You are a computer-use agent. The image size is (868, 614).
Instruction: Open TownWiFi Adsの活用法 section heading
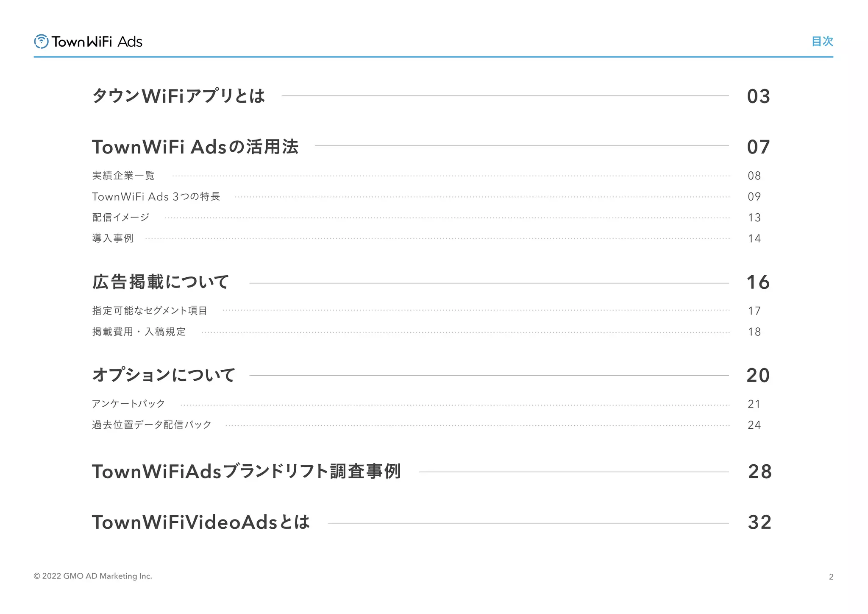click(x=195, y=147)
